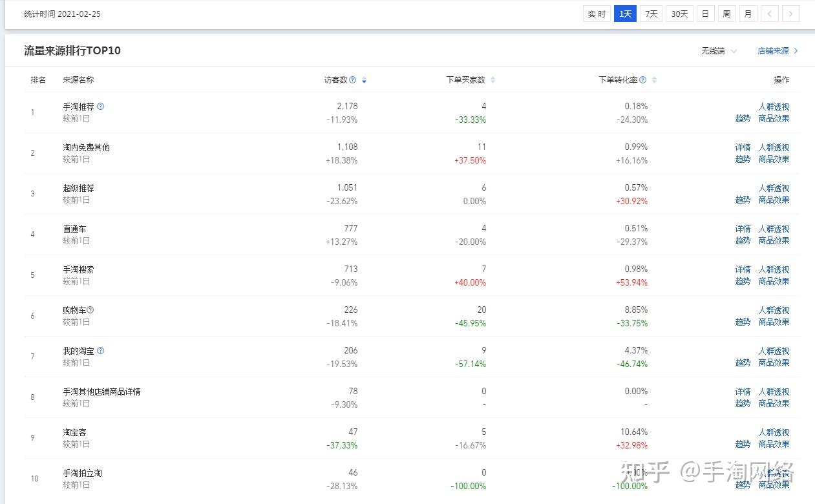Open 人群透视 for 超级推荐 row
Image resolution: width=815 pixels, height=504 pixels.
click(774, 189)
